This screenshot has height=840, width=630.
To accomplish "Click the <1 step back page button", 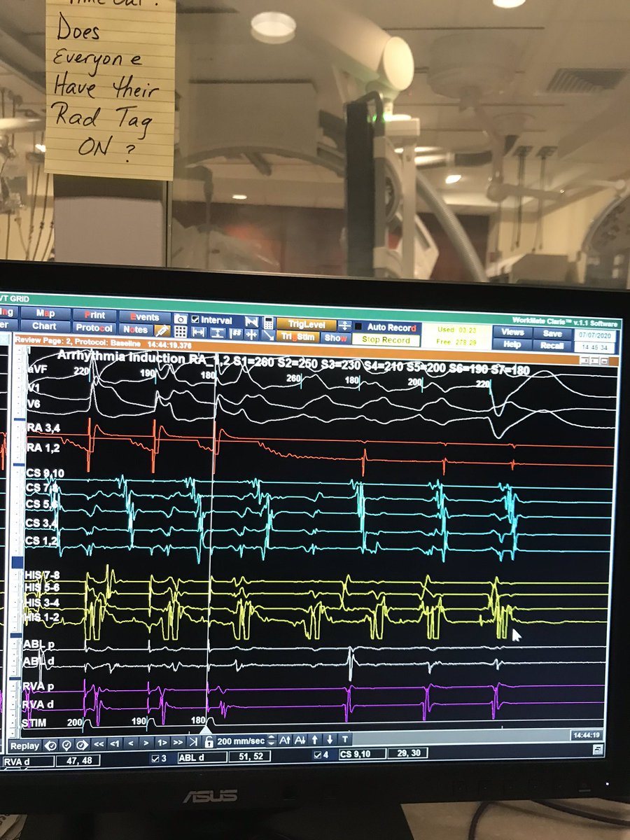I will pos(115,744).
